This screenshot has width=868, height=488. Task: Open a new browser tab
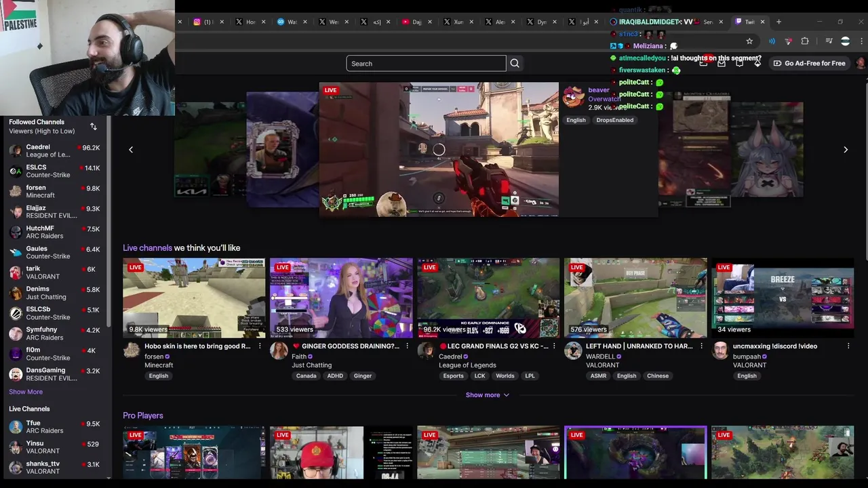778,22
